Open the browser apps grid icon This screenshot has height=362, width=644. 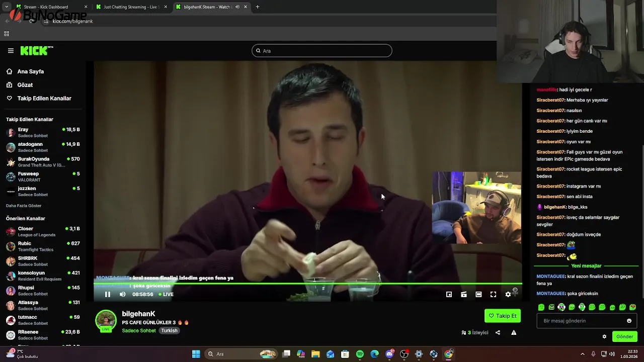point(7,34)
